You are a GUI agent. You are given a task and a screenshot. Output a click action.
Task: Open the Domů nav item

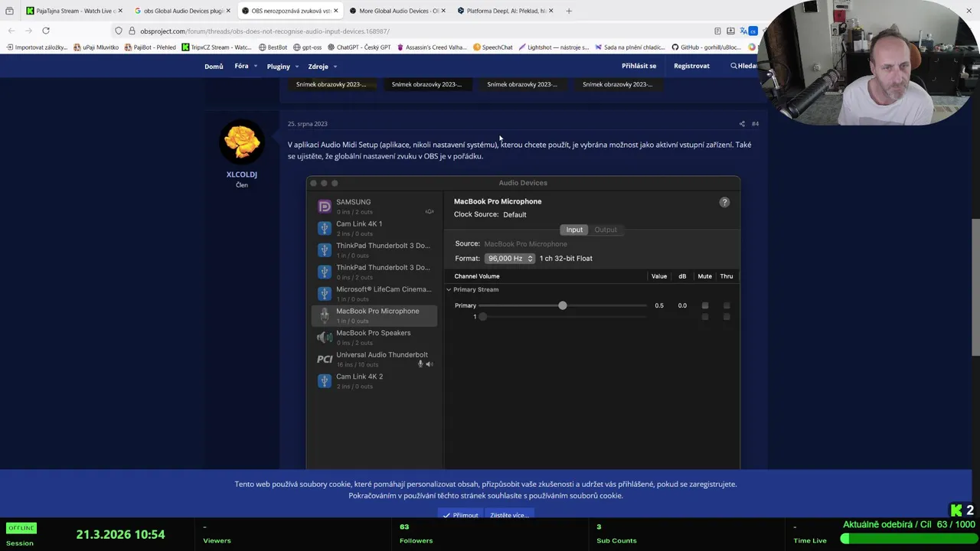pos(214,67)
